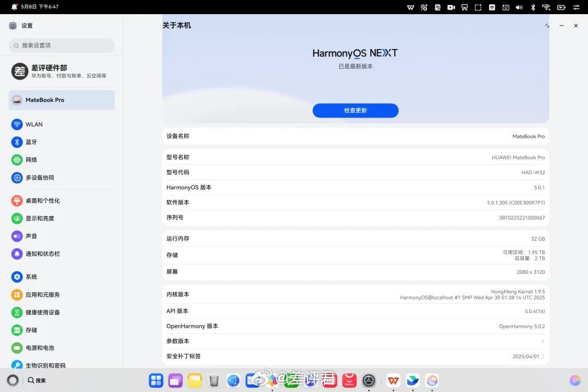Click the virtual keyboard icon in the status bar
Viewport: 588px width, 392px height.
point(506,7)
